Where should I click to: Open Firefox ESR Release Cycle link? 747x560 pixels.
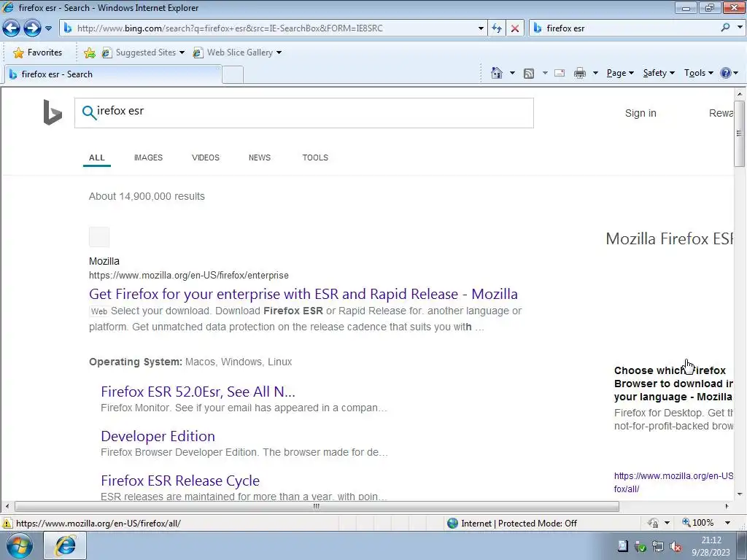180,481
